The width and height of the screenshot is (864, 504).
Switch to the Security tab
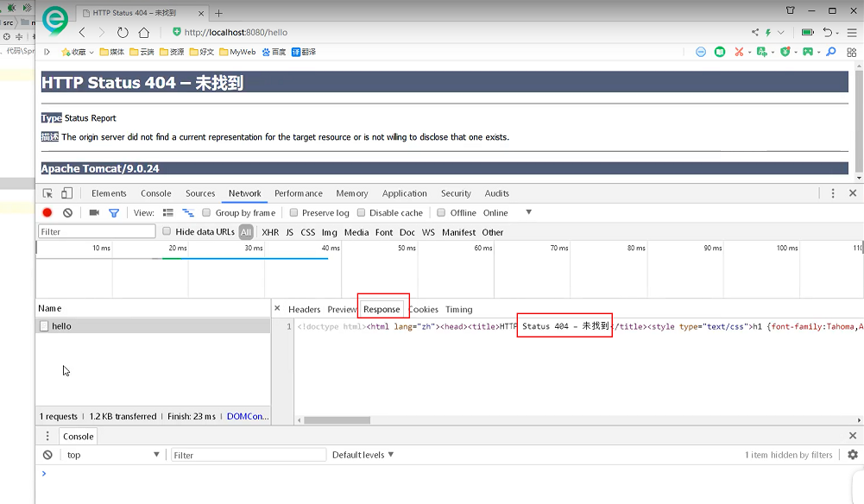pos(456,193)
